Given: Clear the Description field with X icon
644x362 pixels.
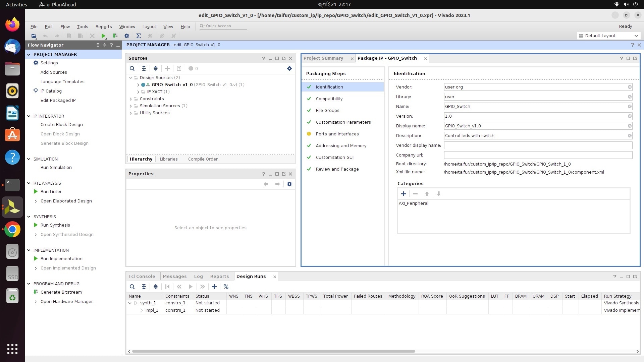Looking at the screenshot, I should tap(630, 136).
